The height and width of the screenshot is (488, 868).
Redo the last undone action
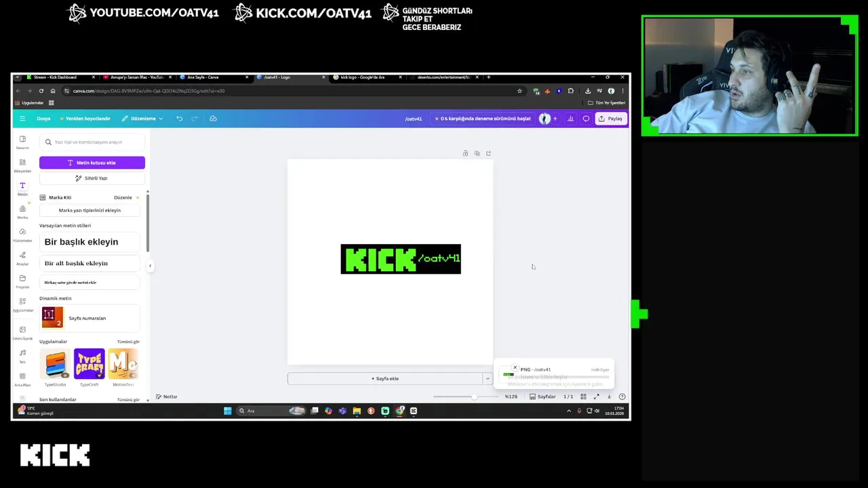pyautogui.click(x=195, y=119)
